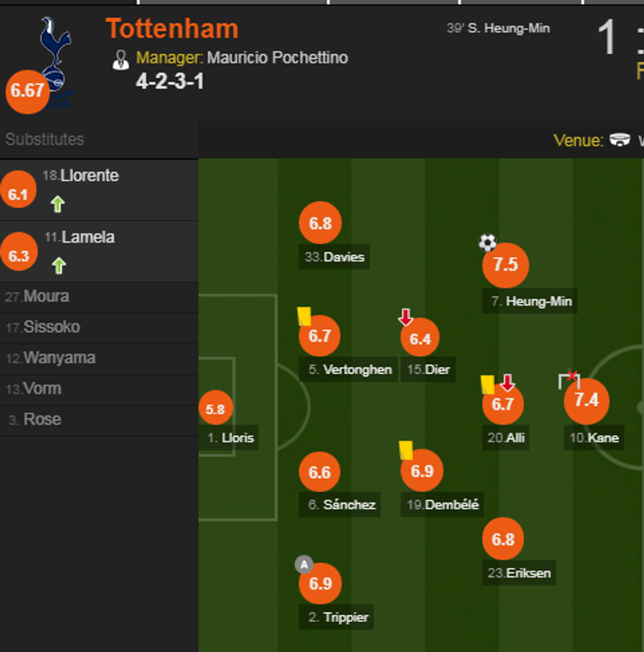Click Lloris's 5.8 rating circle
Screen dimensions: 644x652
tap(216, 409)
